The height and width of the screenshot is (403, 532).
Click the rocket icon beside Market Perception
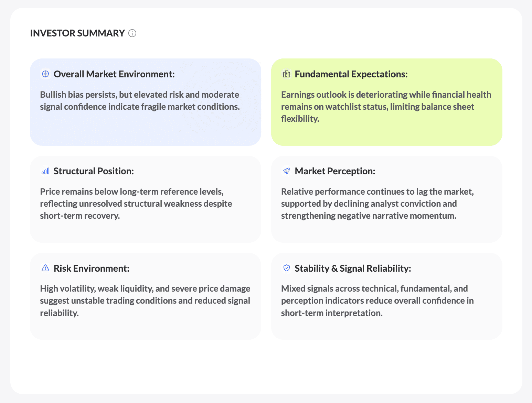coord(286,171)
